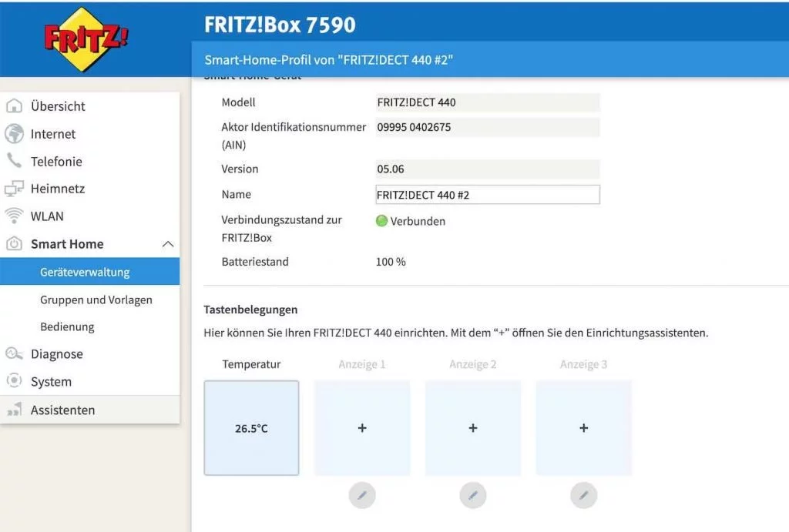This screenshot has height=532, width=789.
Task: Click the Diagnose magnifier icon
Action: [x=14, y=354]
